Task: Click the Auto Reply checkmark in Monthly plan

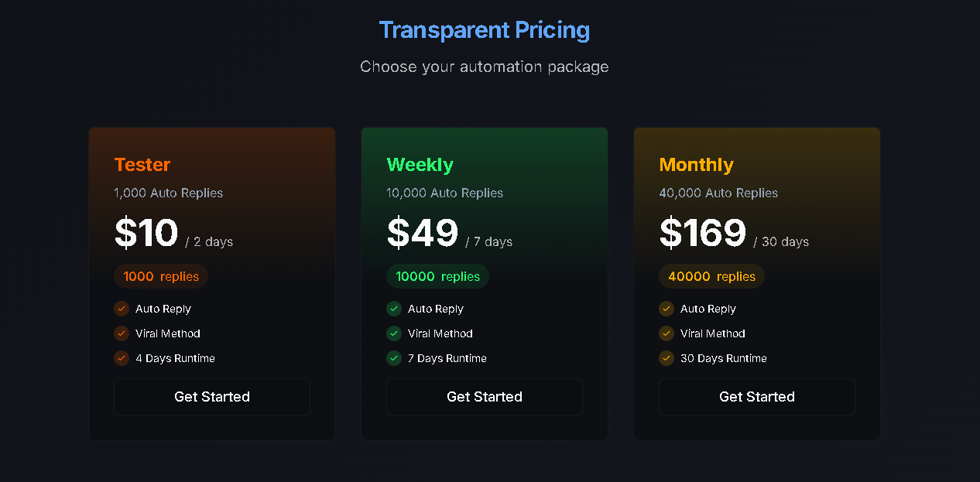Action: tap(666, 309)
